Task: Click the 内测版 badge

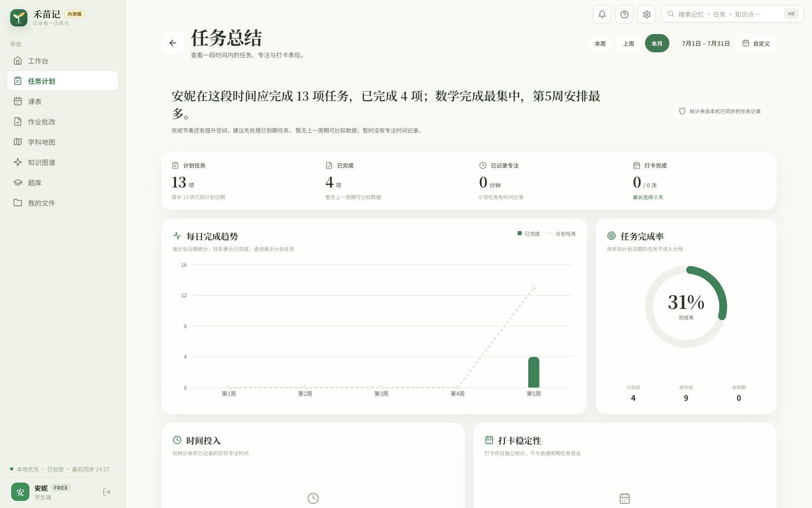Action: point(75,14)
